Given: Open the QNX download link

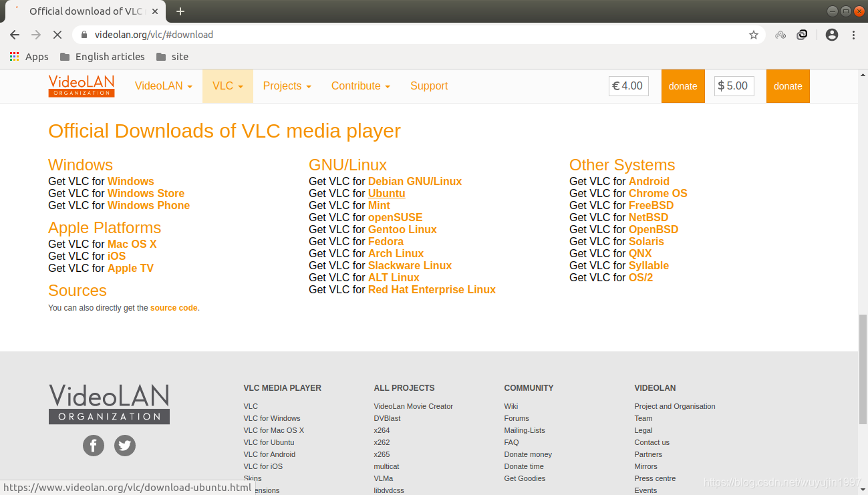Looking at the screenshot, I should pyautogui.click(x=640, y=254).
